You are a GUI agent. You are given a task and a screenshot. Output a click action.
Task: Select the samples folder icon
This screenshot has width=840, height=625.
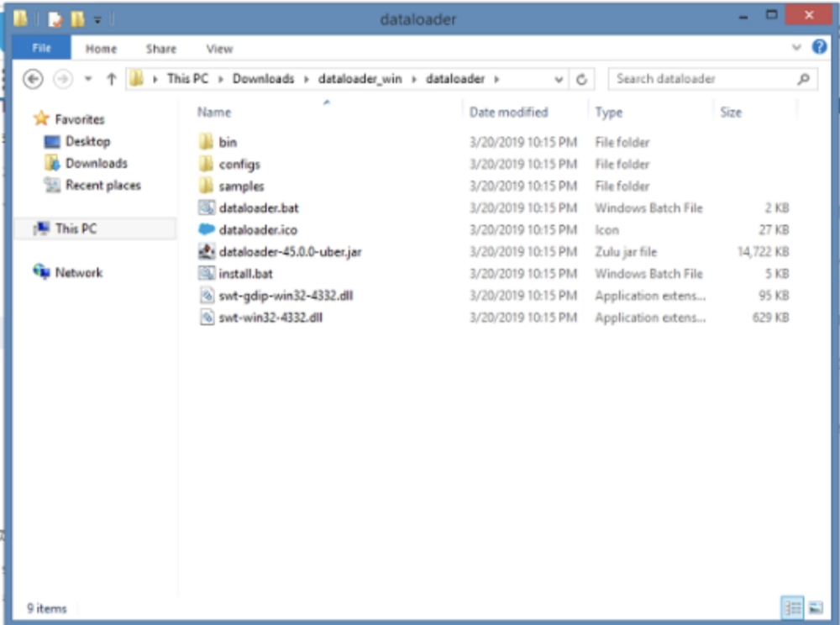tap(207, 186)
